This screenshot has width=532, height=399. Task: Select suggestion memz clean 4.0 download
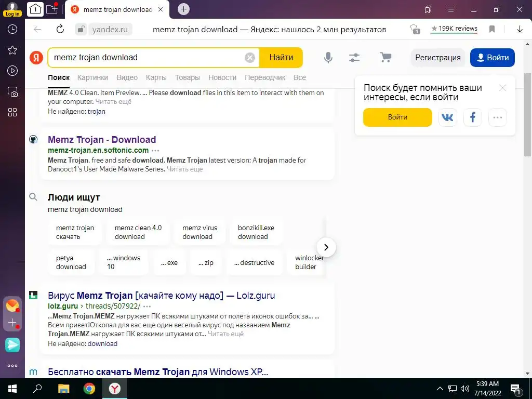click(x=138, y=232)
